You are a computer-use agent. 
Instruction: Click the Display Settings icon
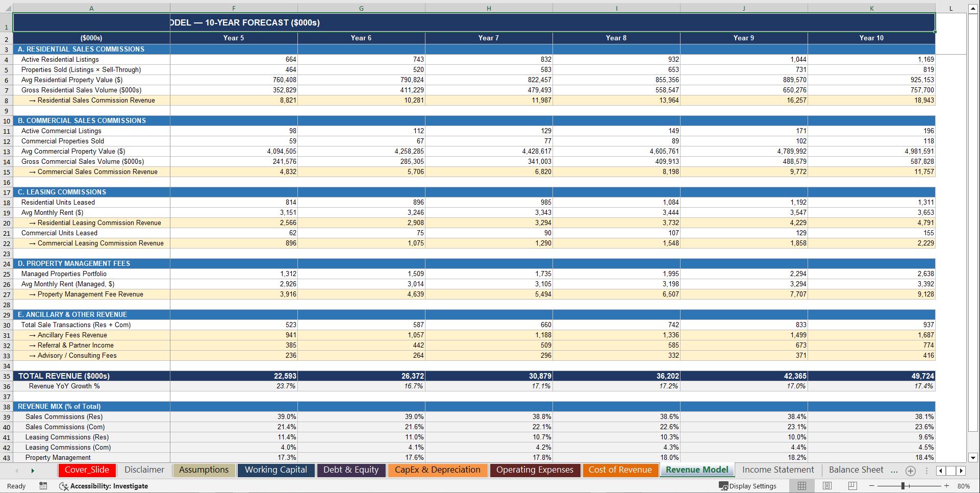724,486
